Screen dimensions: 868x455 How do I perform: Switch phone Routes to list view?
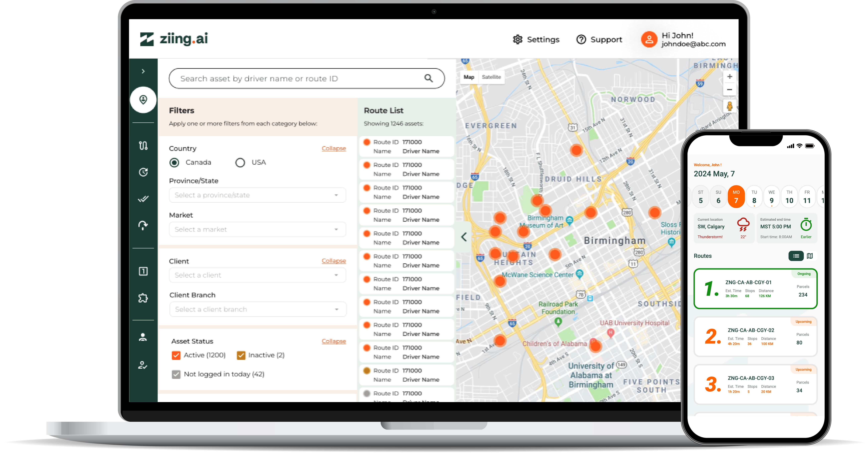click(x=796, y=256)
